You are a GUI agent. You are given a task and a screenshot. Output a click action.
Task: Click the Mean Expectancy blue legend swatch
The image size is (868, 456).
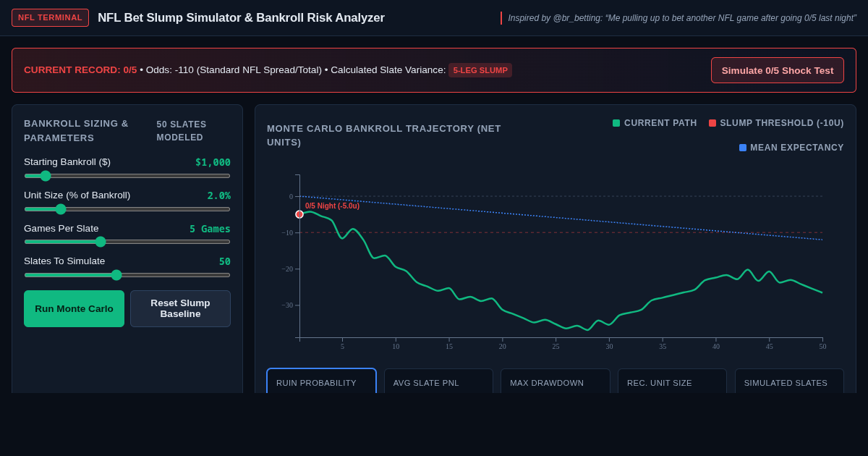coord(743,148)
